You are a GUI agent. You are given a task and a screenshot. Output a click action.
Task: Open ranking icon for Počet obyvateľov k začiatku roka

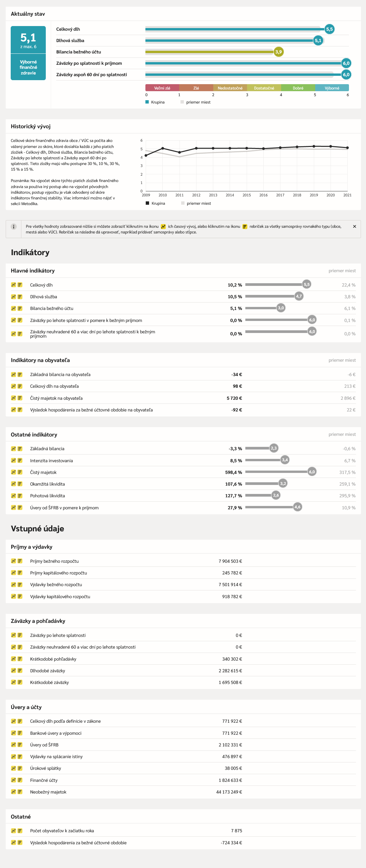coord(20,831)
